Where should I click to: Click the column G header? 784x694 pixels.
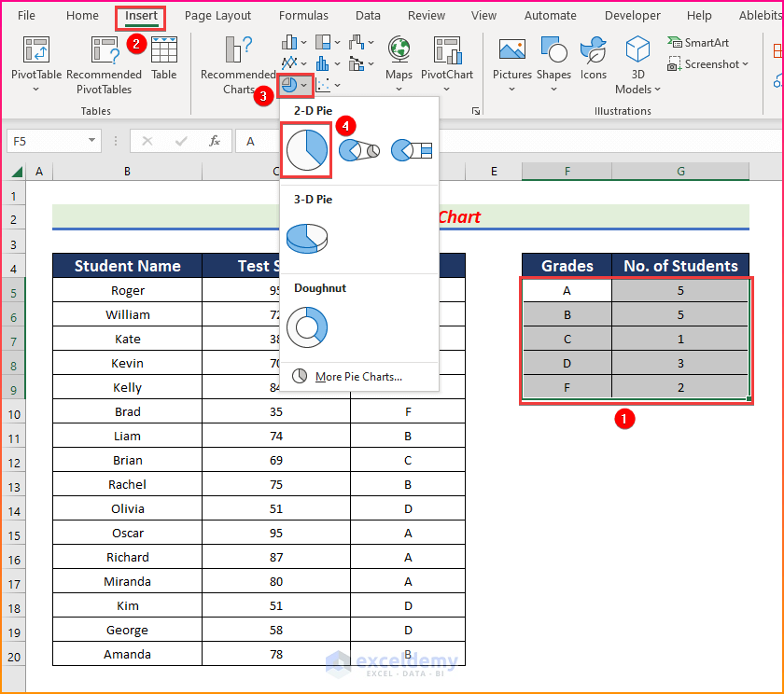click(x=680, y=171)
